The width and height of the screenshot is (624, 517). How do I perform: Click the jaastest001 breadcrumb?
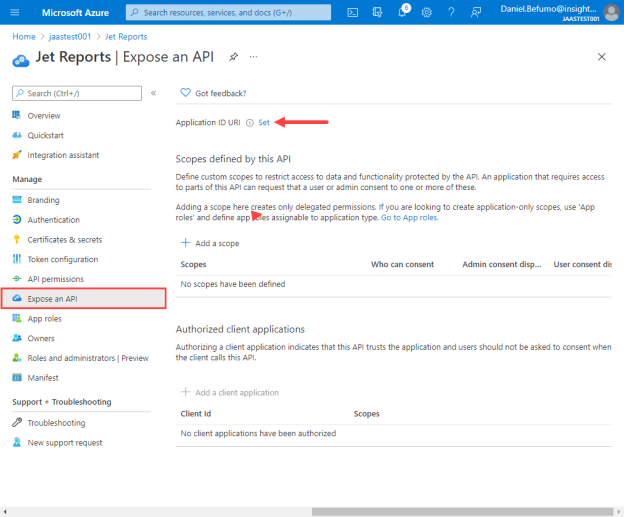tap(70, 37)
